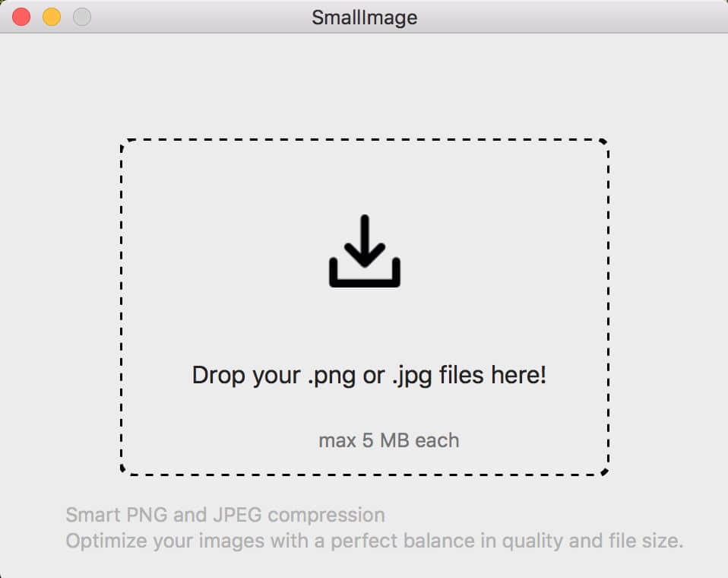The height and width of the screenshot is (578, 728).
Task: Click "here!" at the prompt's end
Action: (518, 374)
